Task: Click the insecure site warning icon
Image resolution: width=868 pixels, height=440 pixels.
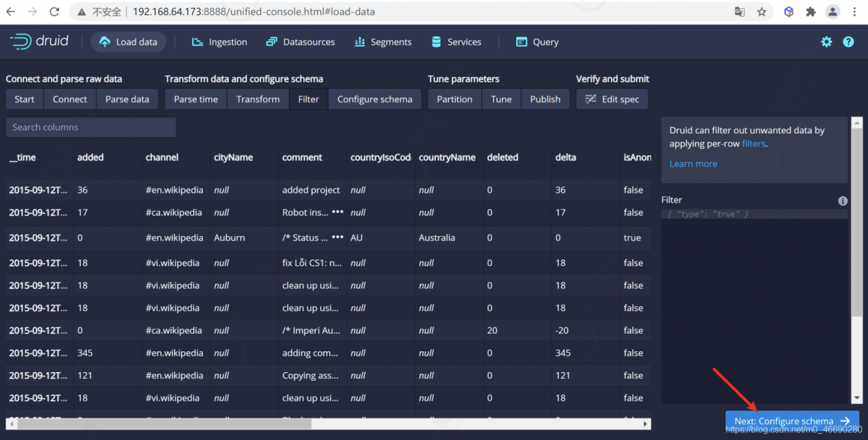Action: click(82, 12)
